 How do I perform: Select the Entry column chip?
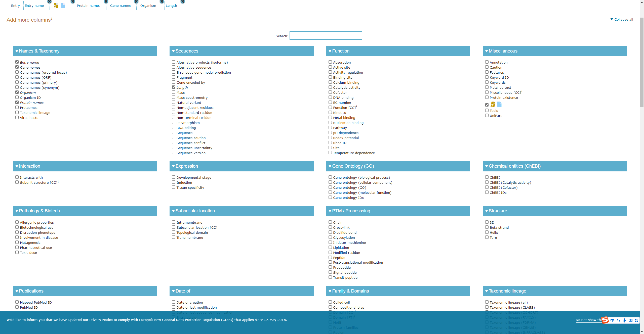click(15, 6)
